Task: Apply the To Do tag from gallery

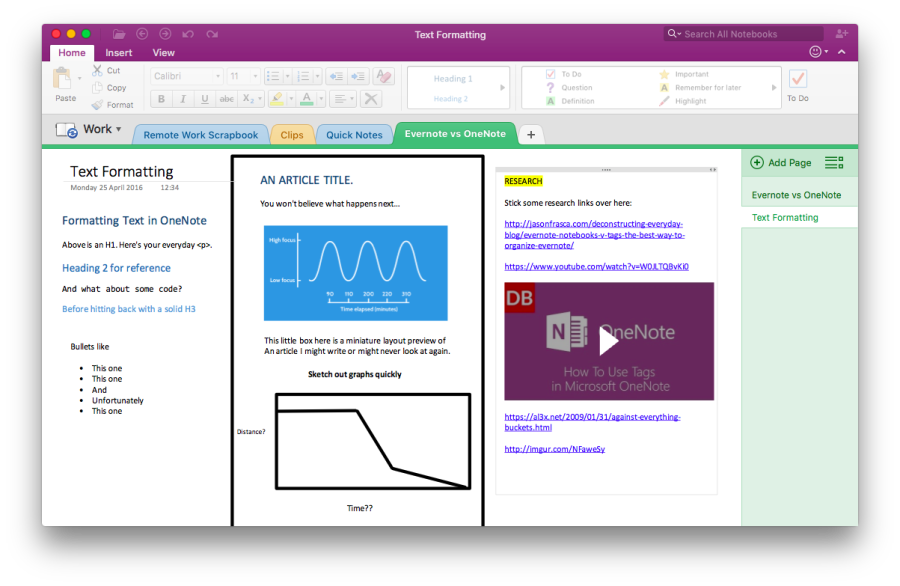Action: tap(564, 74)
